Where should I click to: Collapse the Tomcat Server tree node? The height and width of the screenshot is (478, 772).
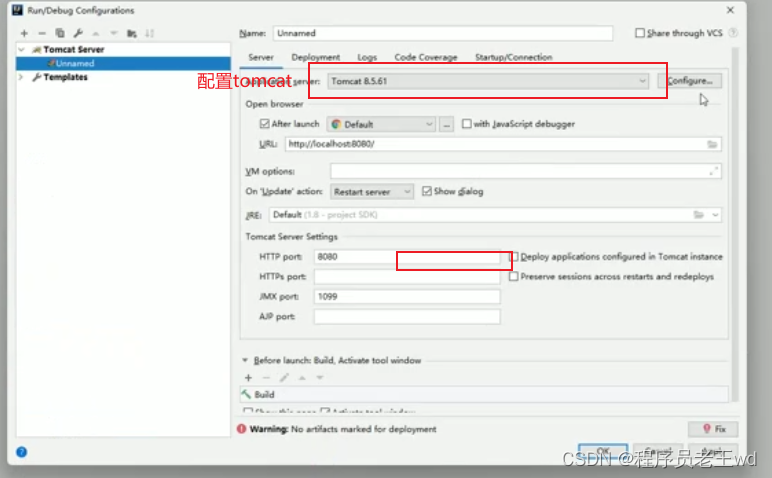point(22,50)
